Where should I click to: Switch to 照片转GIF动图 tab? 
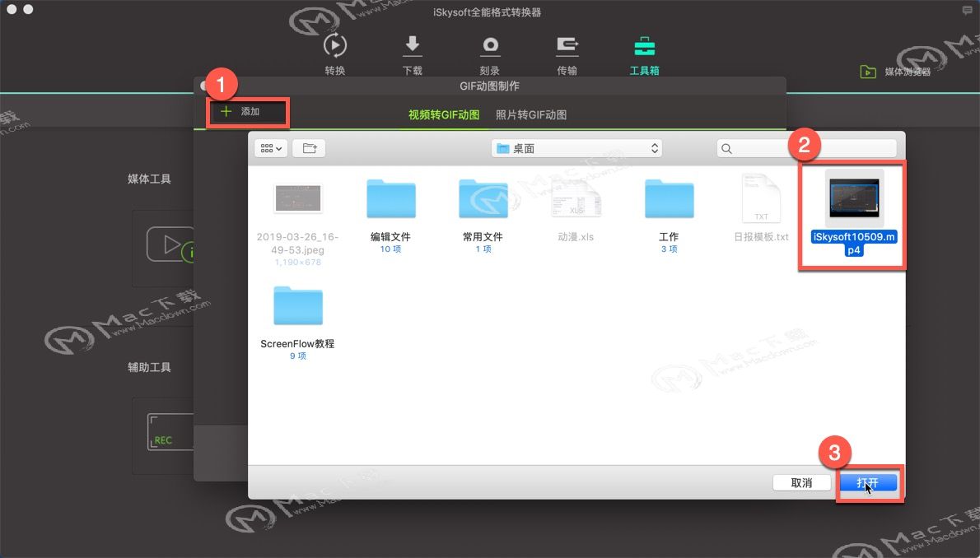click(x=531, y=115)
